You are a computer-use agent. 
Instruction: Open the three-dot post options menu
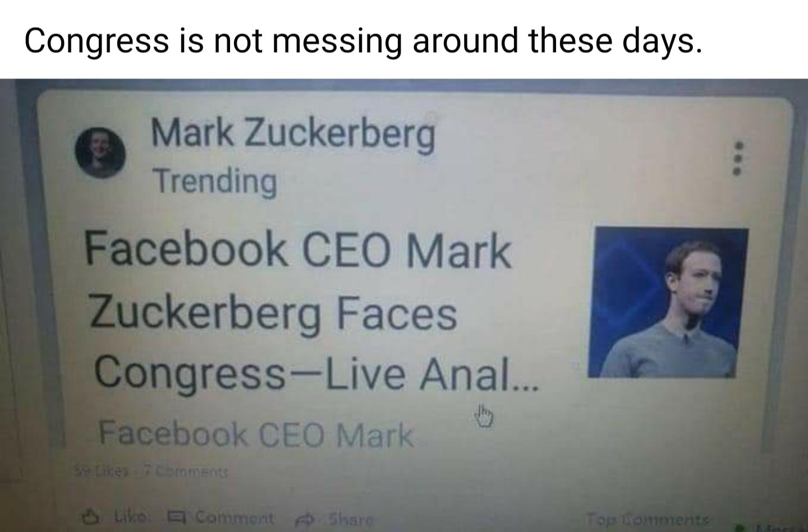pyautogui.click(x=740, y=159)
